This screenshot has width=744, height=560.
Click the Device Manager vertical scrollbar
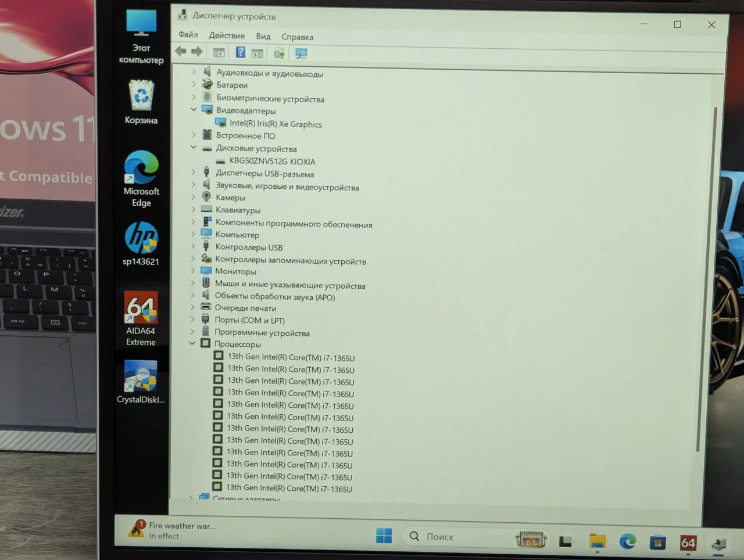click(x=706, y=279)
